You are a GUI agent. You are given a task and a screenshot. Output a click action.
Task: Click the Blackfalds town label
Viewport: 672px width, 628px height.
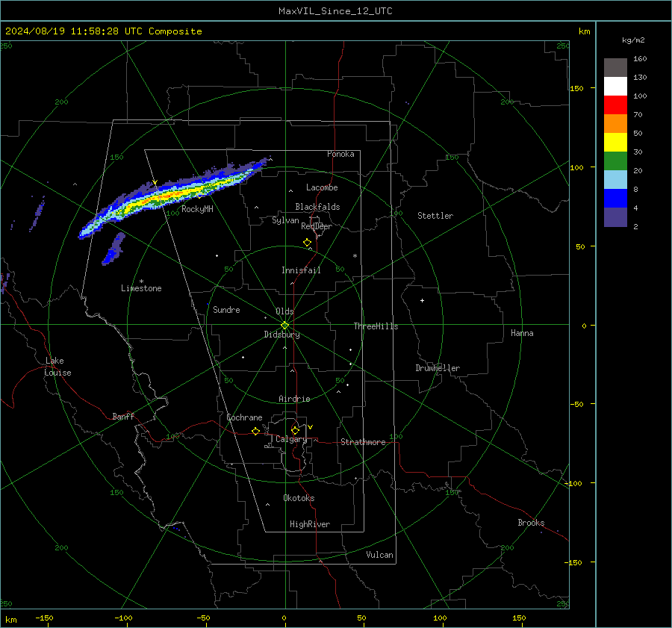coord(317,207)
